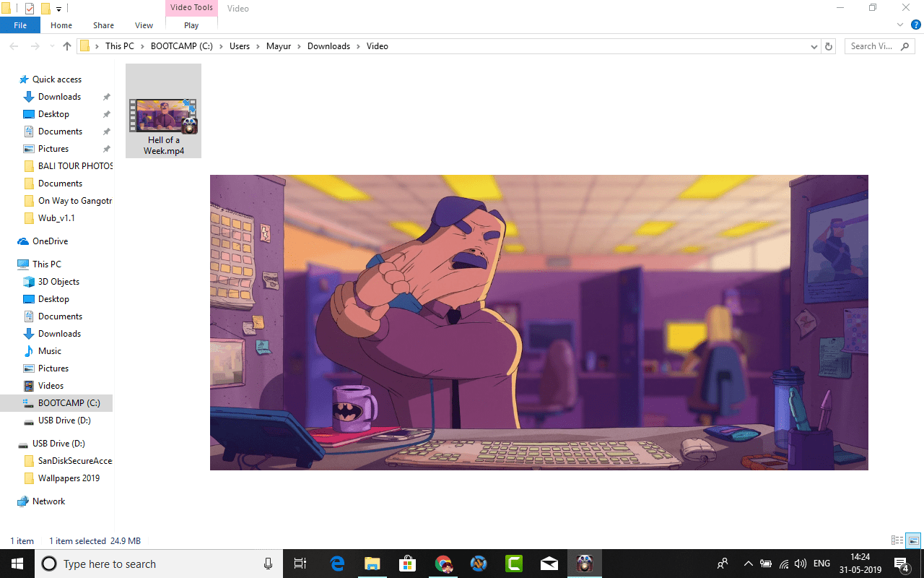The image size is (924, 578).
Task: Open the On Way to Gangotri folder
Action: coord(75,201)
